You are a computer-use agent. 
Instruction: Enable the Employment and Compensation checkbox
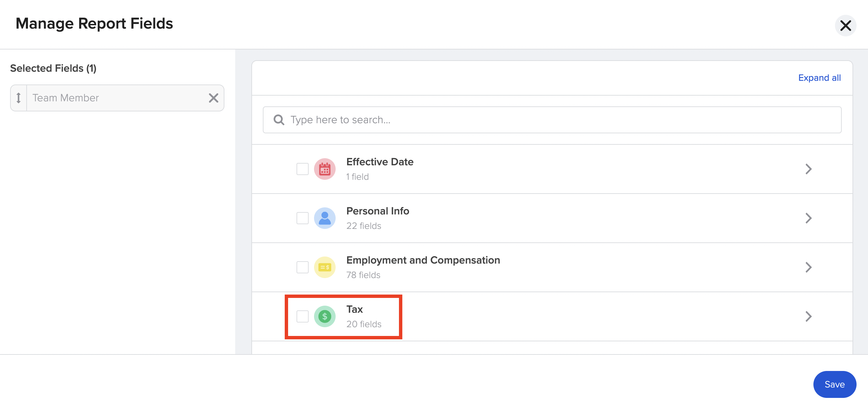(x=302, y=267)
